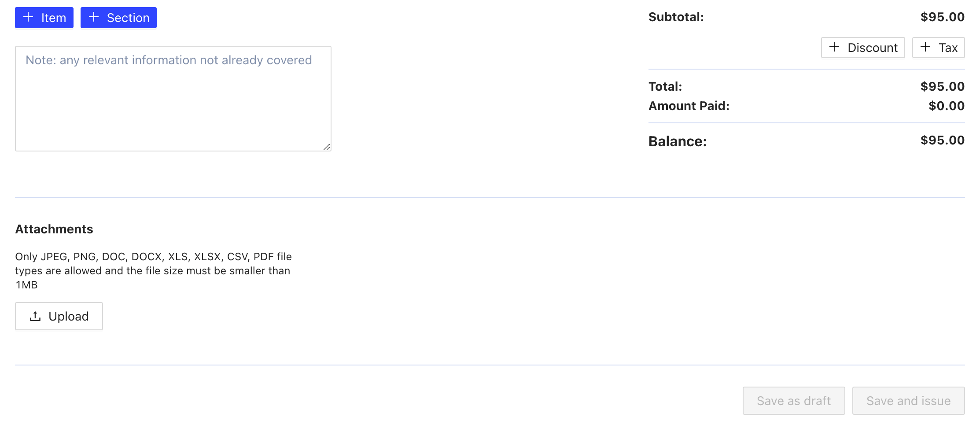Click the allowed file types description text
Viewport: 980px width, 428px height.
tap(153, 270)
